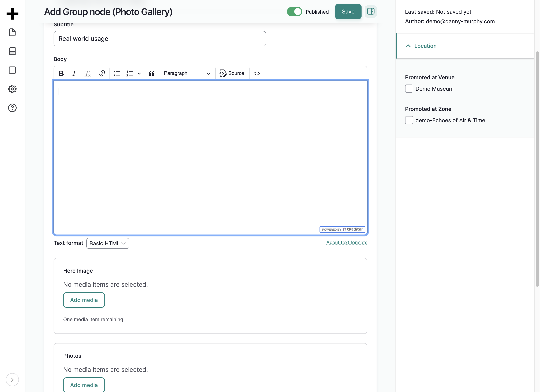Screen dimensions: 540x392
Task: Open the Text format Basic HTML dropdown
Action: click(x=108, y=243)
